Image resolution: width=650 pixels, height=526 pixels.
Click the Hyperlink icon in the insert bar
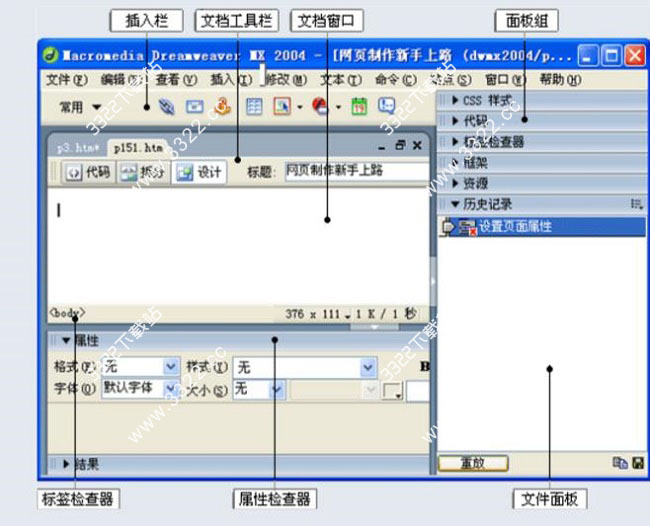pyautogui.click(x=166, y=107)
